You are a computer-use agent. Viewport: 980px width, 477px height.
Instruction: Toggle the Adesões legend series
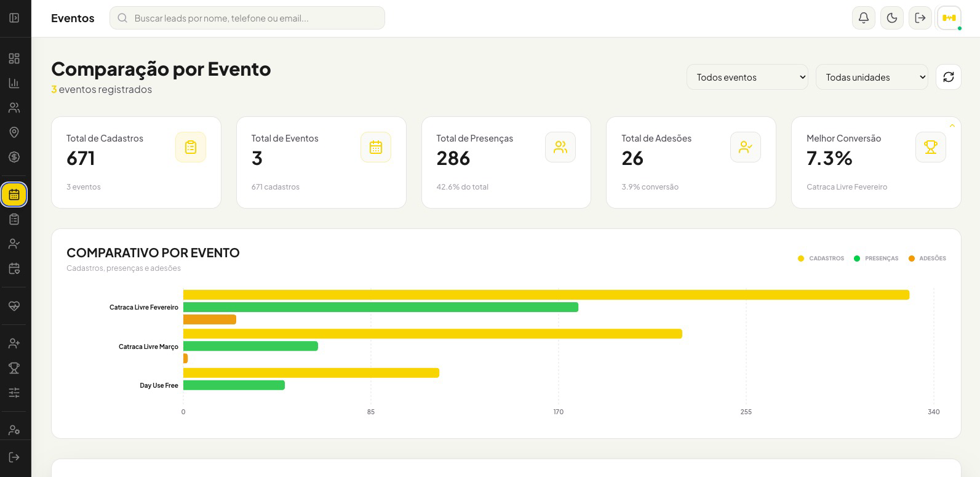[927, 259]
